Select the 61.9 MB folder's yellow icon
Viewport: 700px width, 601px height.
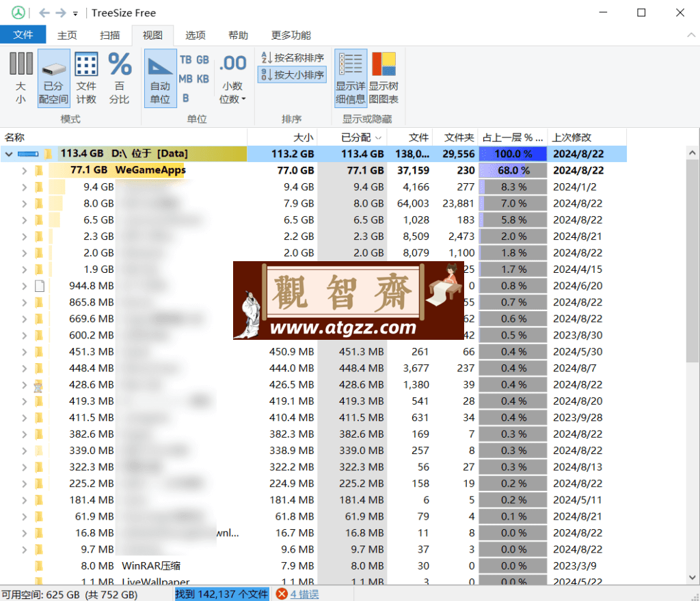point(39,517)
